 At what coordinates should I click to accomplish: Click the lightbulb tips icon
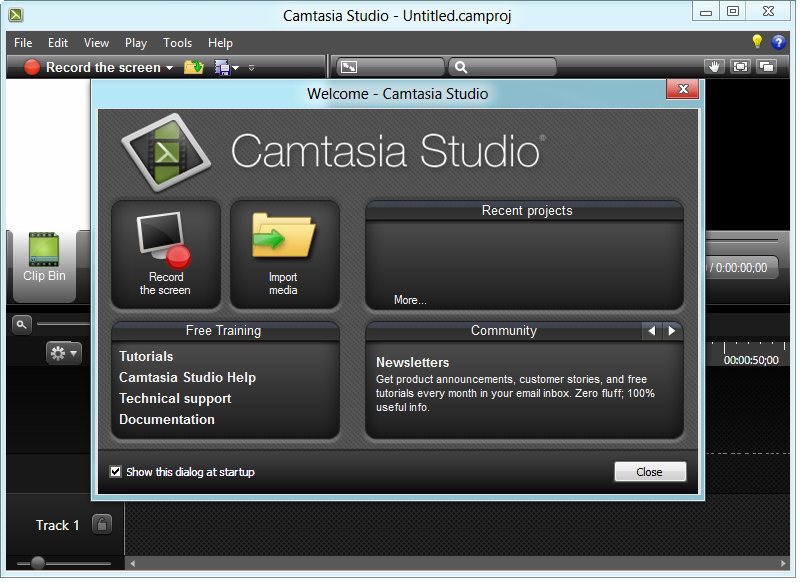(757, 41)
